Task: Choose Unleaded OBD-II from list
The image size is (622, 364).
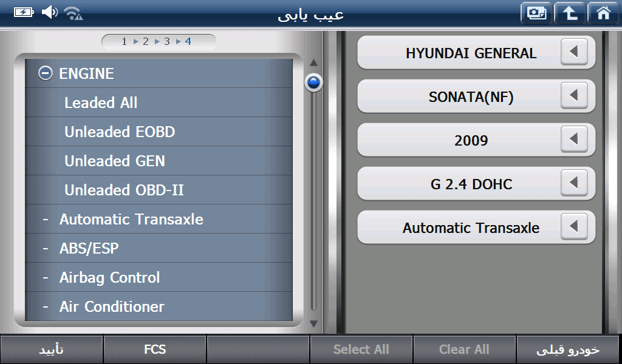Action: click(x=124, y=190)
